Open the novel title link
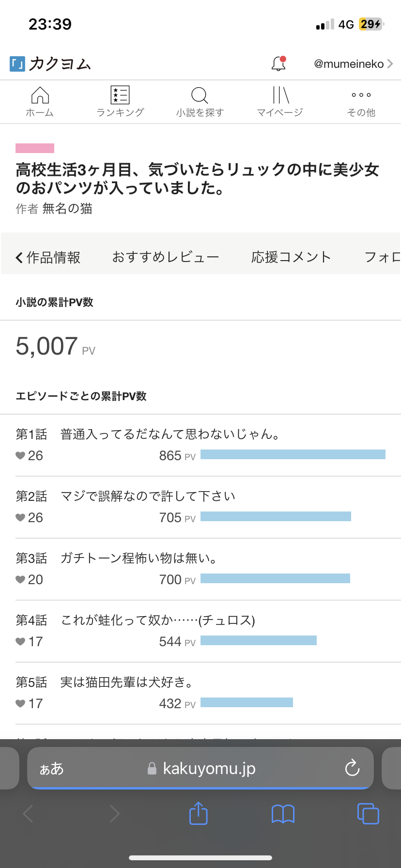 click(197, 179)
